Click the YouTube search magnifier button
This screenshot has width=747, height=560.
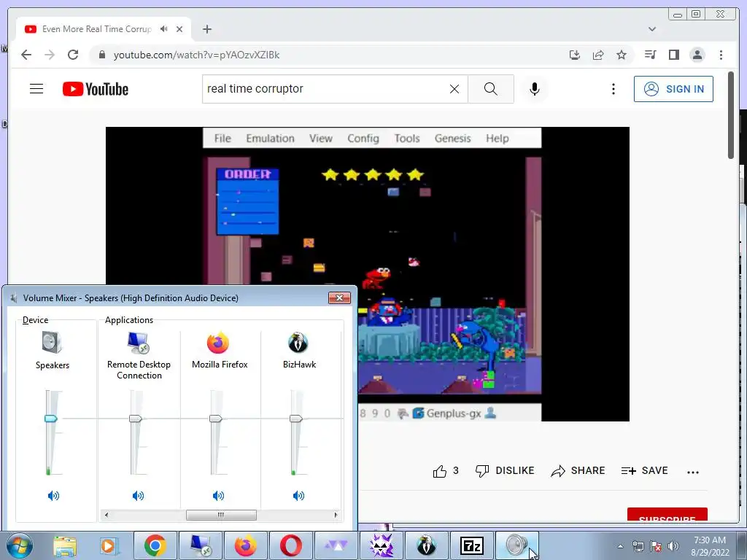[x=491, y=89]
